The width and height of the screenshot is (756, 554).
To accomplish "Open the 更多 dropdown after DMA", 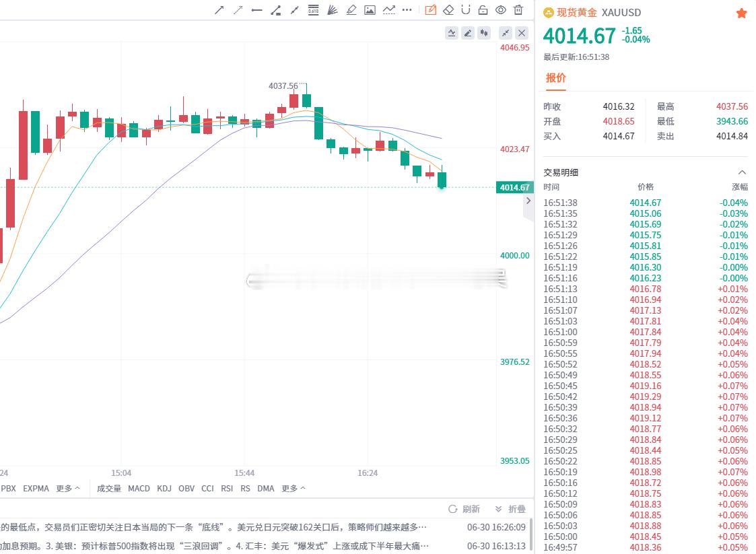I will [294, 489].
